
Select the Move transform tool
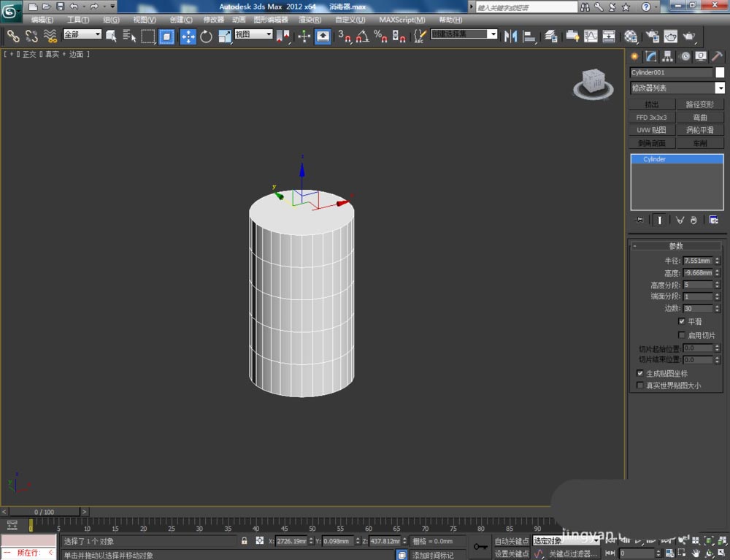(188, 36)
